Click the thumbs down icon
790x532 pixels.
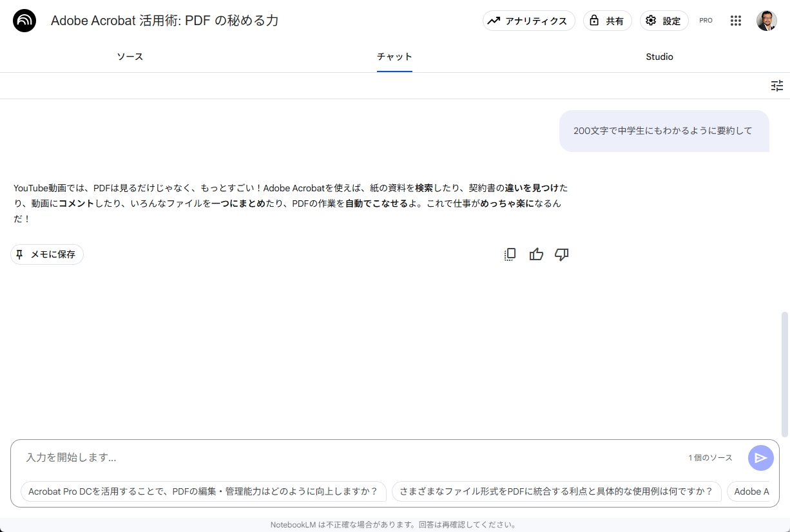pyautogui.click(x=562, y=254)
